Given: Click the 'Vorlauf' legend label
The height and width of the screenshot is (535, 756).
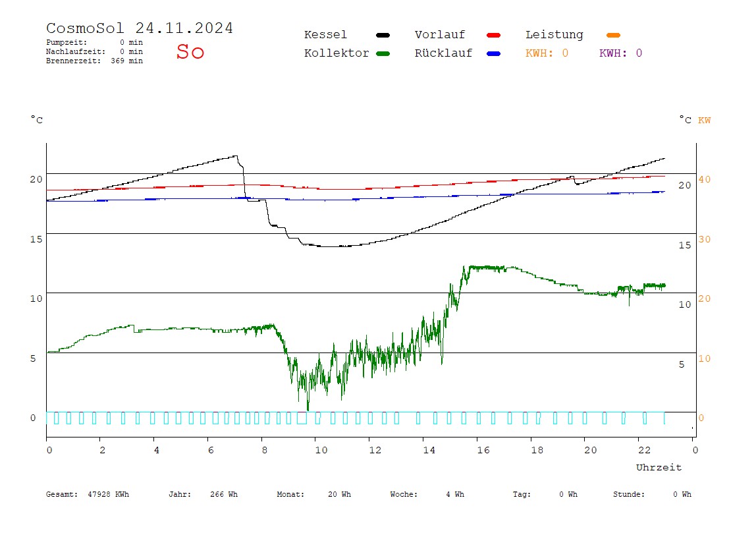Looking at the screenshot, I should click(440, 35).
